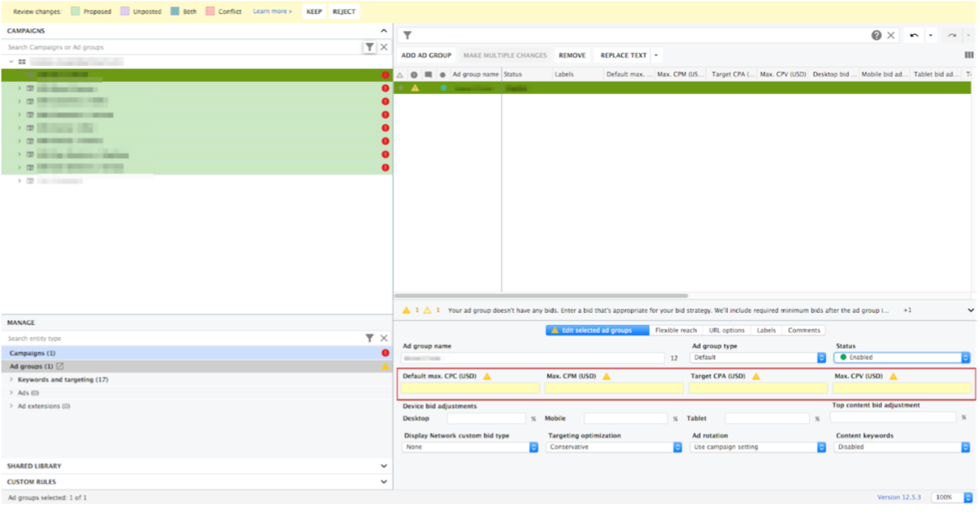
Task: Open the column chooser icon at far right
Action: click(x=968, y=54)
